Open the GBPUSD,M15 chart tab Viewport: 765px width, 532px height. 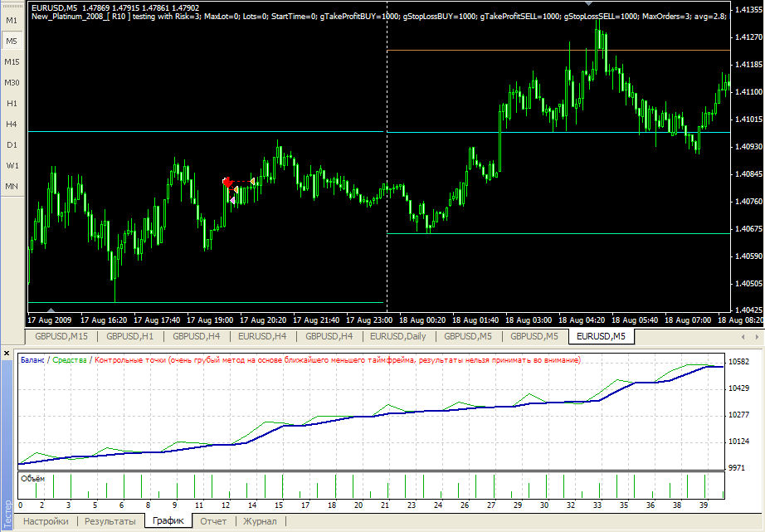click(61, 336)
